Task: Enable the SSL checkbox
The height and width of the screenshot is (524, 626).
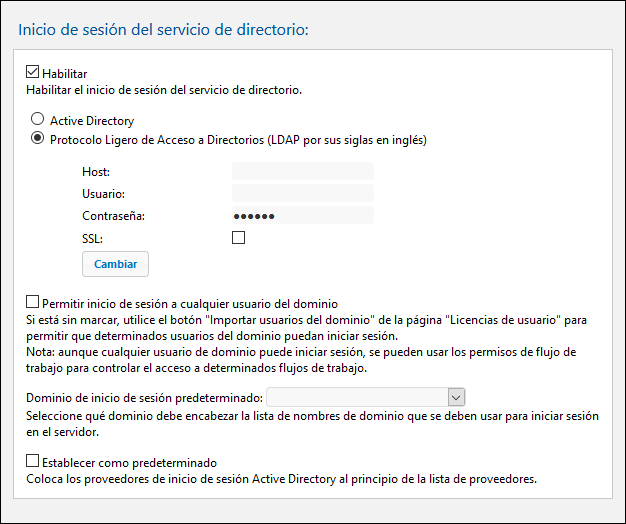Action: click(x=238, y=237)
